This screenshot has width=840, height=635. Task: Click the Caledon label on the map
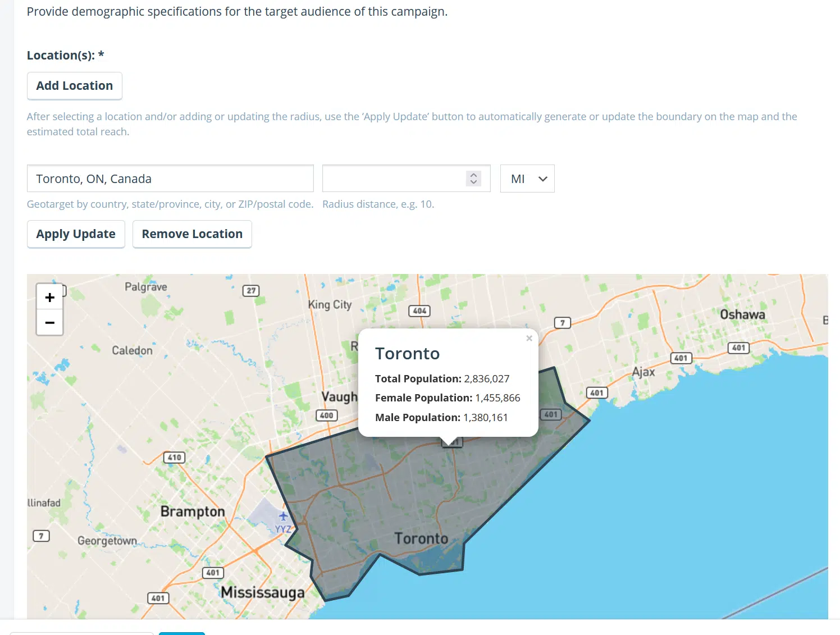tap(132, 350)
